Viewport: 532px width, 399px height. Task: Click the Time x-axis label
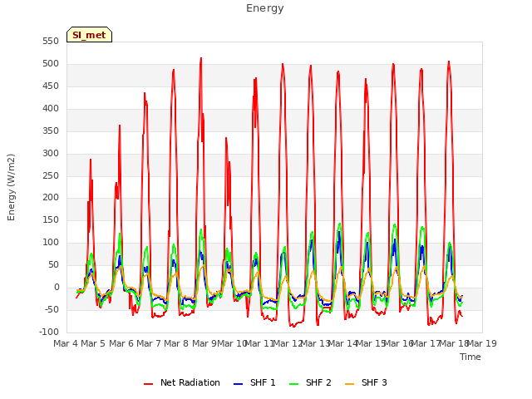470,357
